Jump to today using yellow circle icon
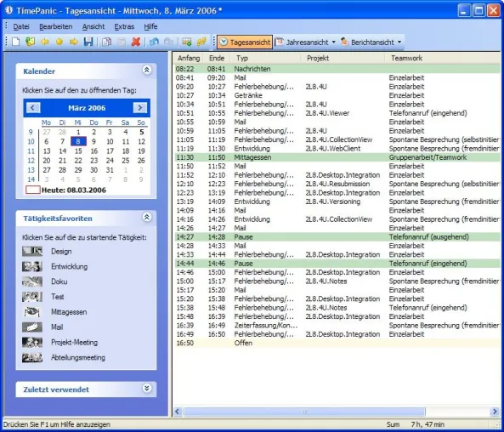The width and height of the screenshot is (504, 432). point(59,43)
